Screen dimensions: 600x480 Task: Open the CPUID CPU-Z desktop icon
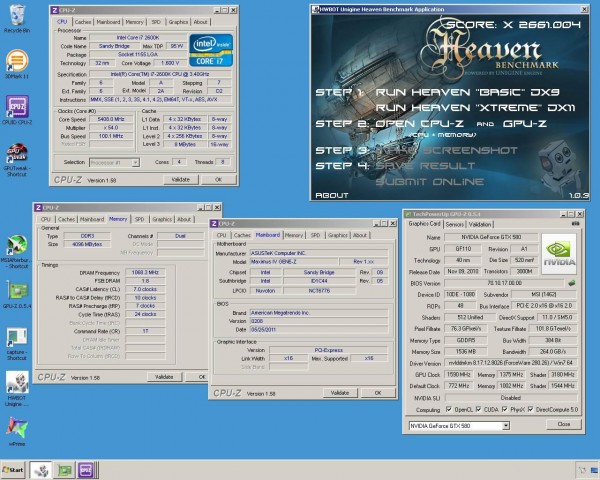(17, 110)
